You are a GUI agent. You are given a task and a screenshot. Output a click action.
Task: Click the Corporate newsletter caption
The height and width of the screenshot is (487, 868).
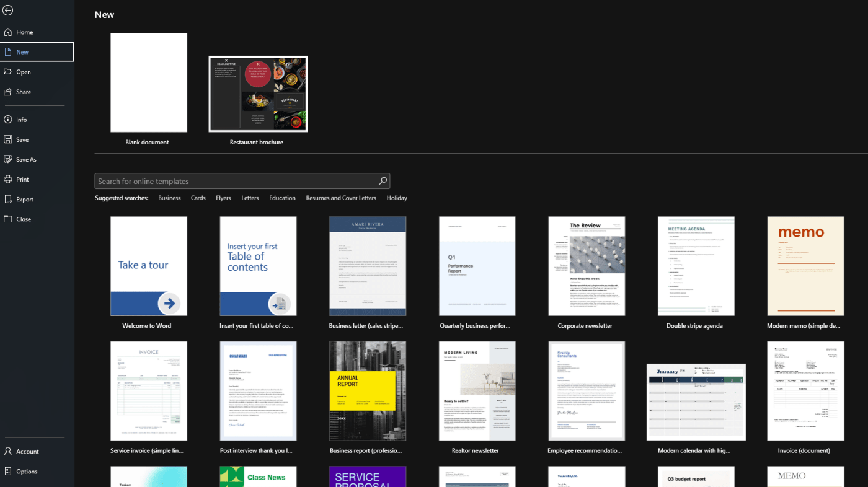tap(585, 326)
